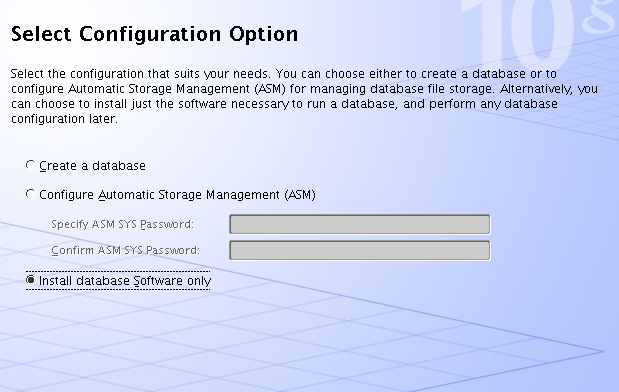Choose the Configure Automatic Storage Management radio button
The width and height of the screenshot is (619, 392).
coord(30,194)
